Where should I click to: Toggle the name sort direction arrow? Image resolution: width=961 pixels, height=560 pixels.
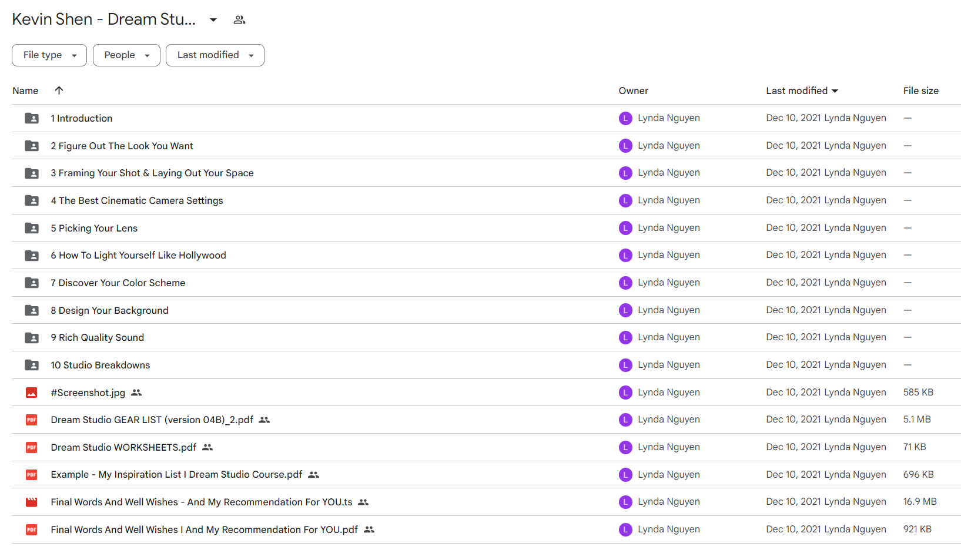pos(59,90)
